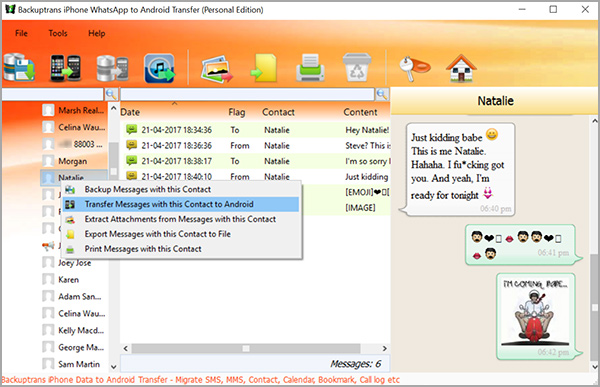Click the Backuptrans iPhone Data to Android Transfer link
This screenshot has width=600, height=387.
[201, 380]
